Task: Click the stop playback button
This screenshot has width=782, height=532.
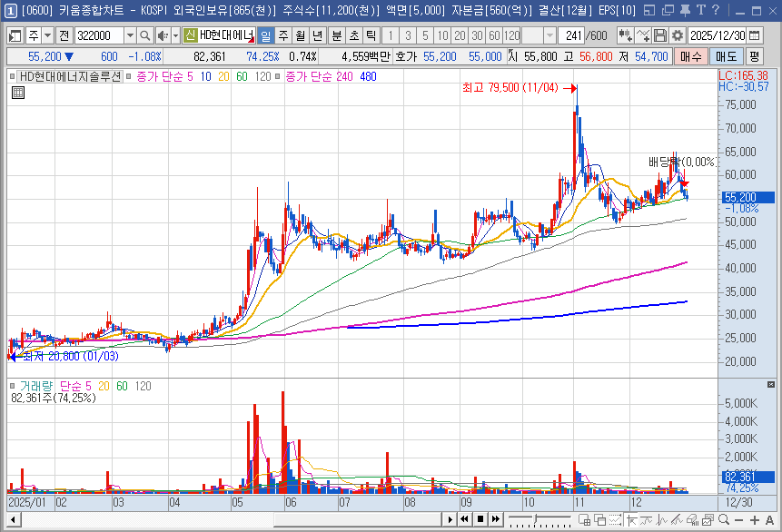Action: click(x=480, y=519)
